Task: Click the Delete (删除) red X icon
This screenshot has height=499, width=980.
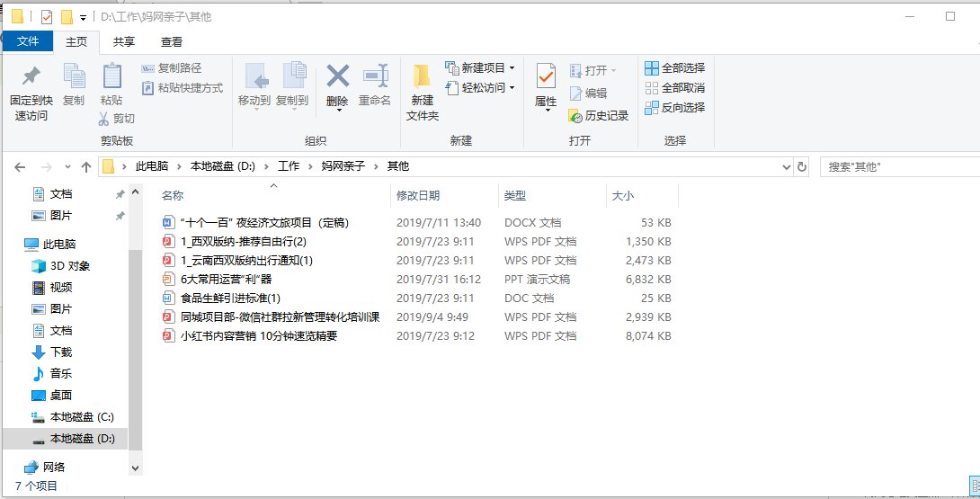Action: [x=337, y=76]
